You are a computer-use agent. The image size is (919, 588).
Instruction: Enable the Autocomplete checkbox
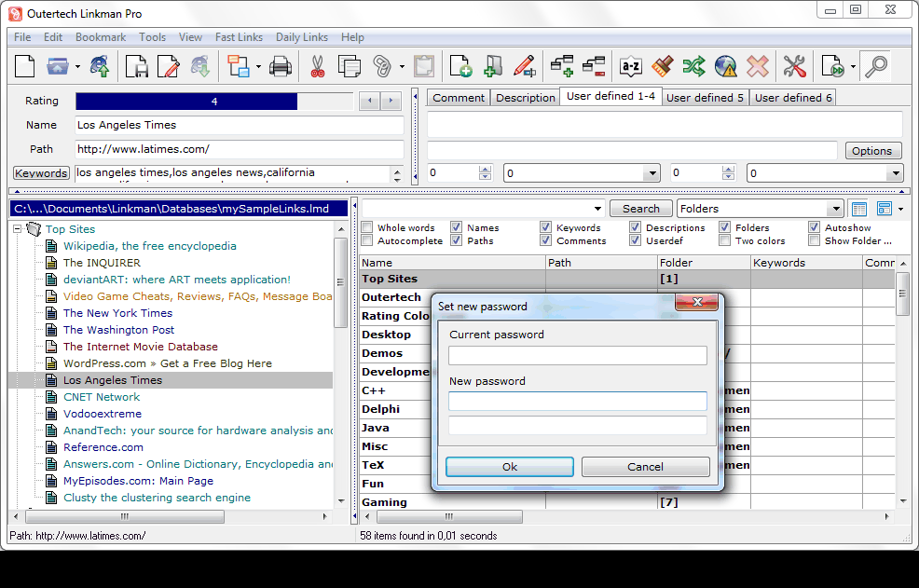[x=367, y=240]
